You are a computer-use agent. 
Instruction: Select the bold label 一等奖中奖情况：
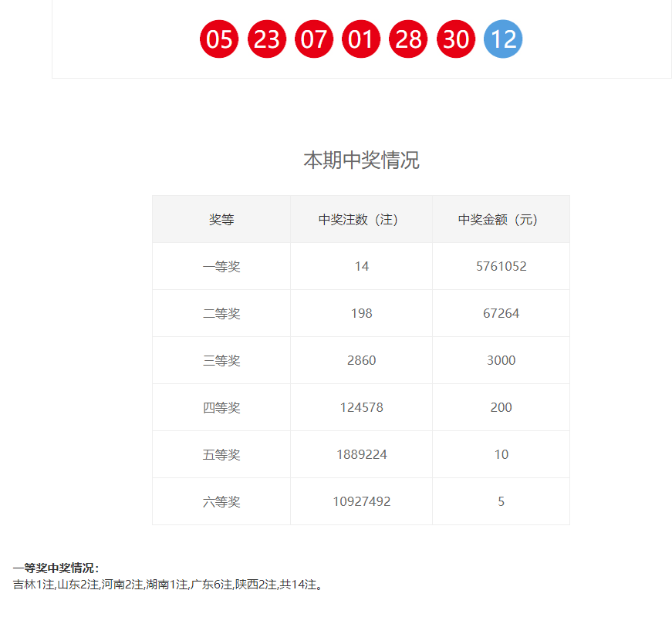pyautogui.click(x=56, y=568)
